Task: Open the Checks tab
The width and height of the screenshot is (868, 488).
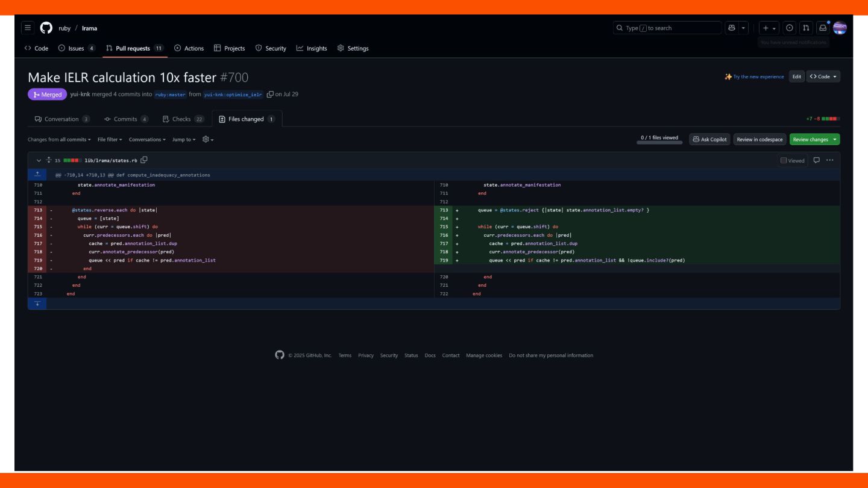Action: [x=183, y=119]
